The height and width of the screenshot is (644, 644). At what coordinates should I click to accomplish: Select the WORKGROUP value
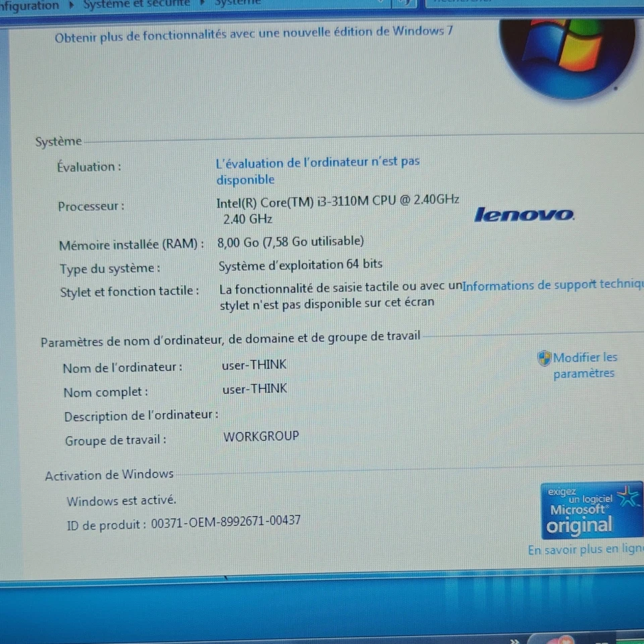(x=261, y=436)
